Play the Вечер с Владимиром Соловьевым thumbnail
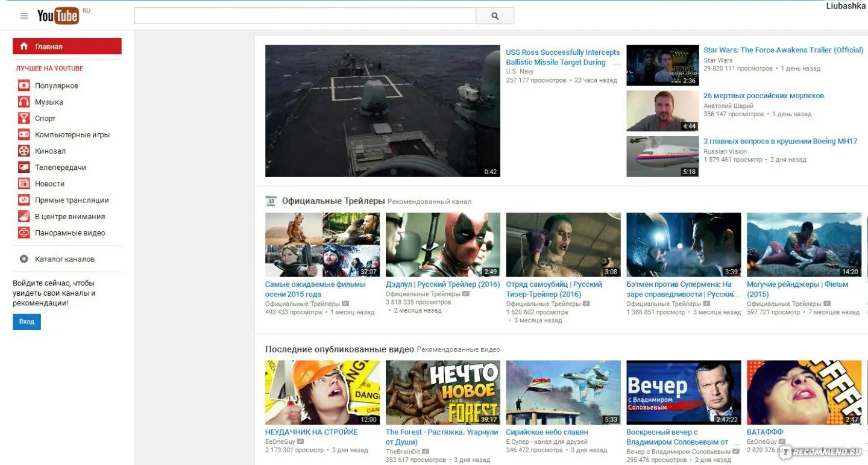This screenshot has height=465, width=868. [684, 393]
